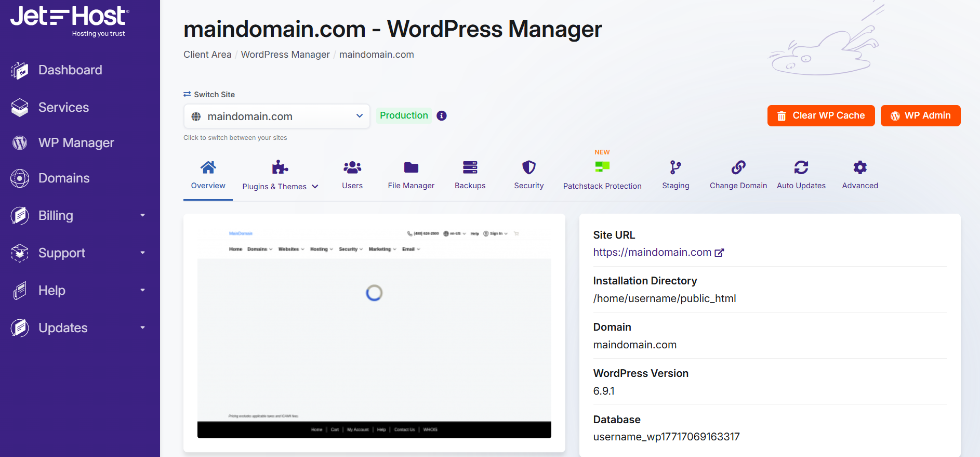Expand the Help submenu arrow
Screen dimensions: 980x457
(142, 290)
